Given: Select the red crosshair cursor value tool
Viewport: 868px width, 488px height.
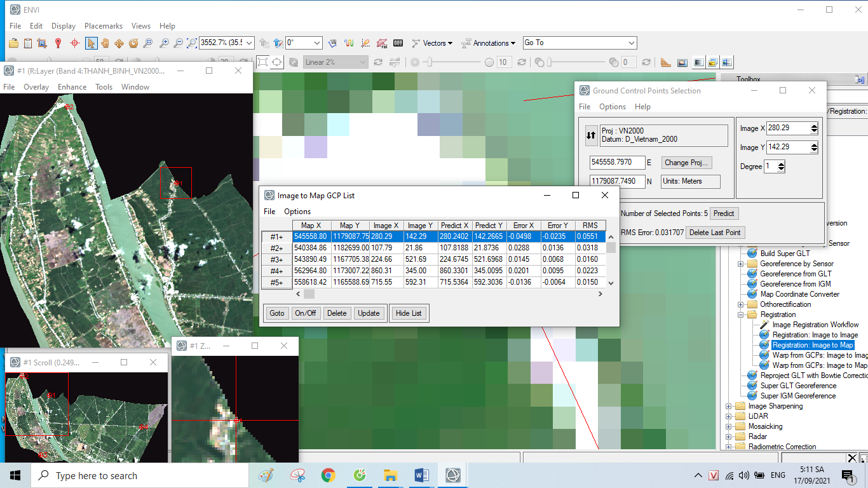Looking at the screenshot, I should click(74, 43).
